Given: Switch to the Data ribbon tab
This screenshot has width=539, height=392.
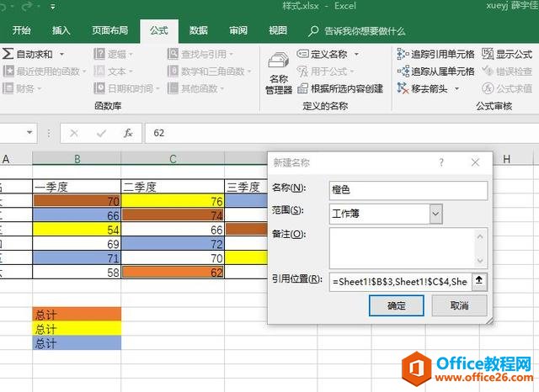Looking at the screenshot, I should coord(199,30).
